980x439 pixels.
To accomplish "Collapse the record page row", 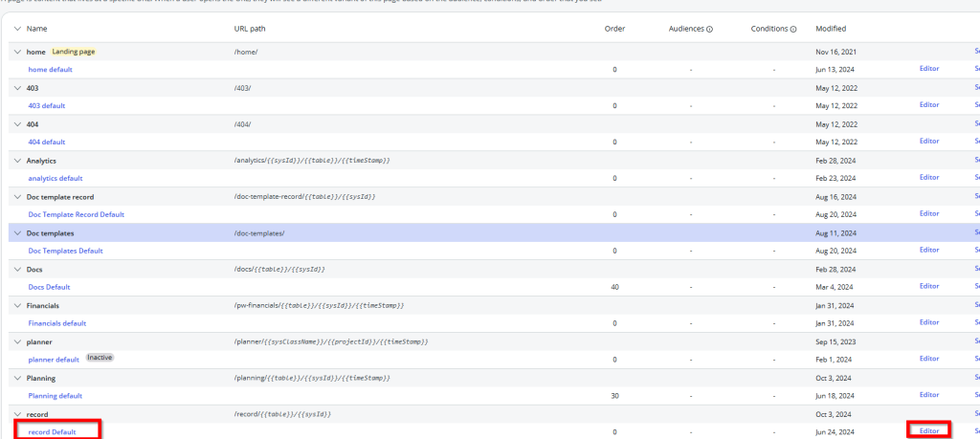I will [17, 414].
